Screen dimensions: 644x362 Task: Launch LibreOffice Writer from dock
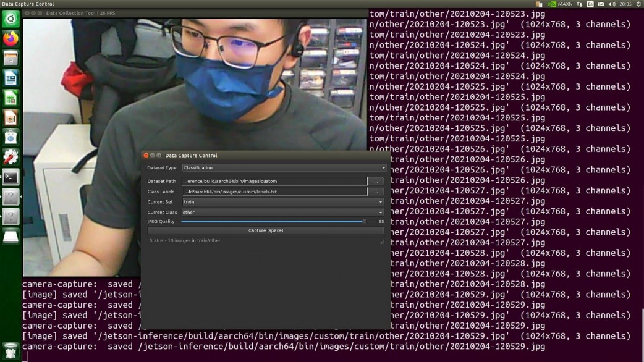pos(11,78)
